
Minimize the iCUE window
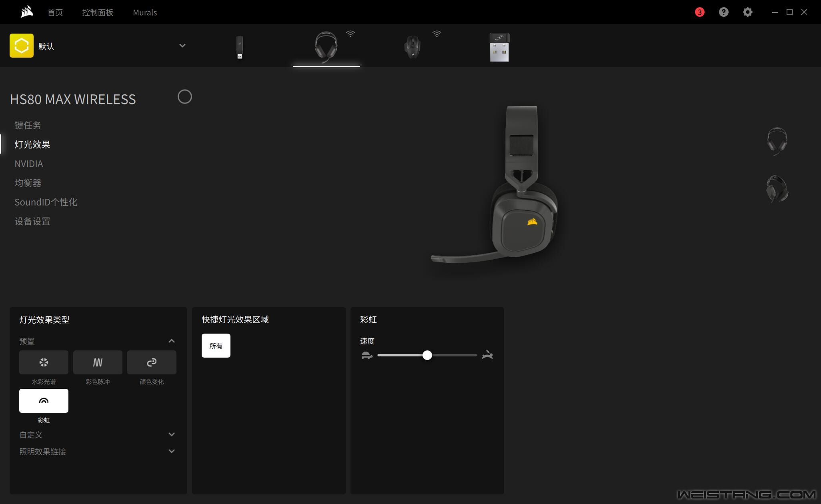pos(775,12)
